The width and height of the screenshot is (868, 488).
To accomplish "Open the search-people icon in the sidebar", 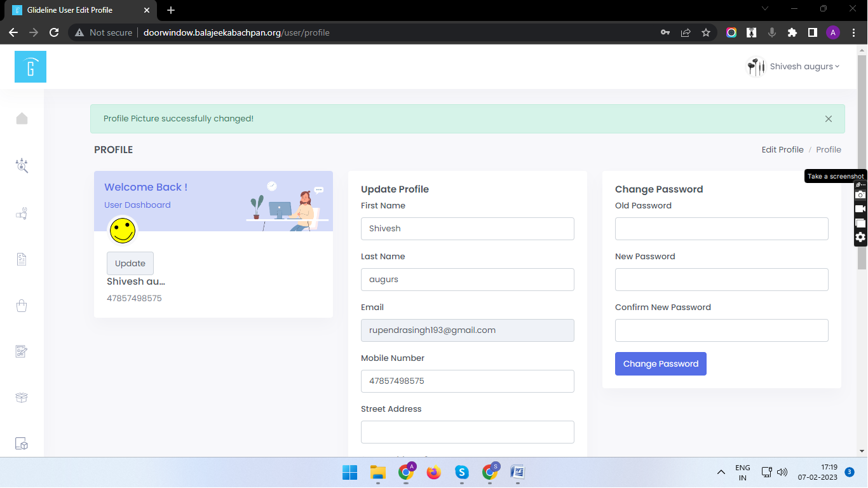I will [22, 165].
